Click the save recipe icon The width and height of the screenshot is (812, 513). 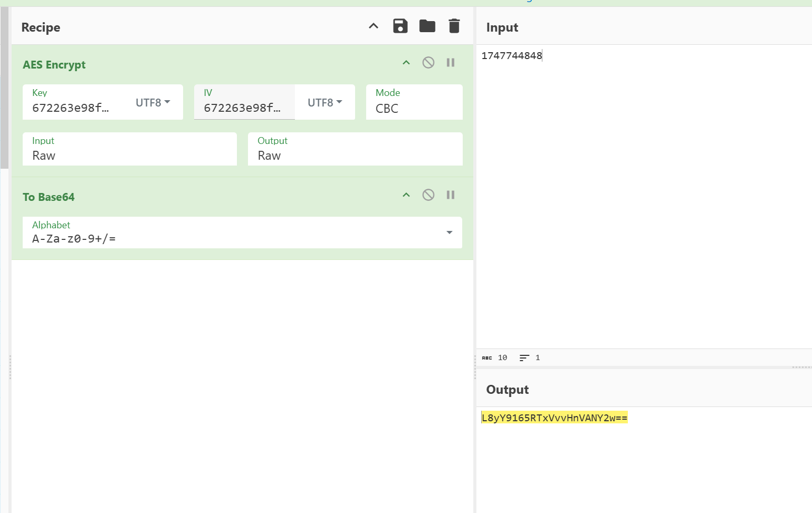[400, 26]
